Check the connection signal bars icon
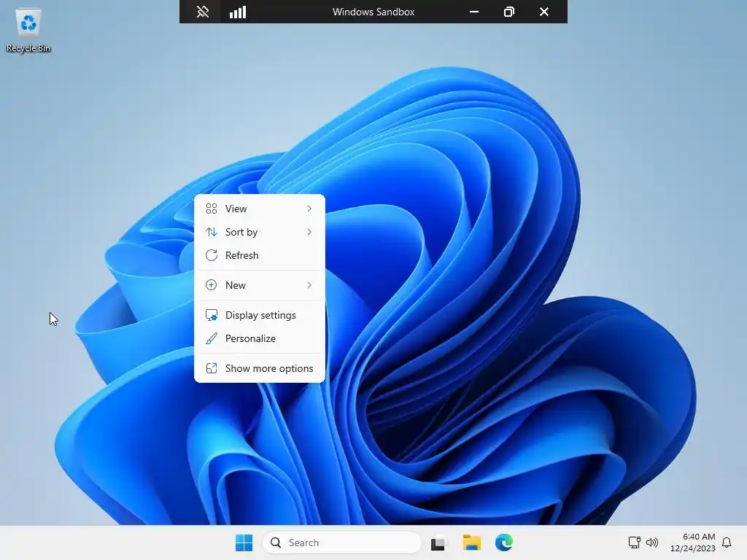 [238, 12]
